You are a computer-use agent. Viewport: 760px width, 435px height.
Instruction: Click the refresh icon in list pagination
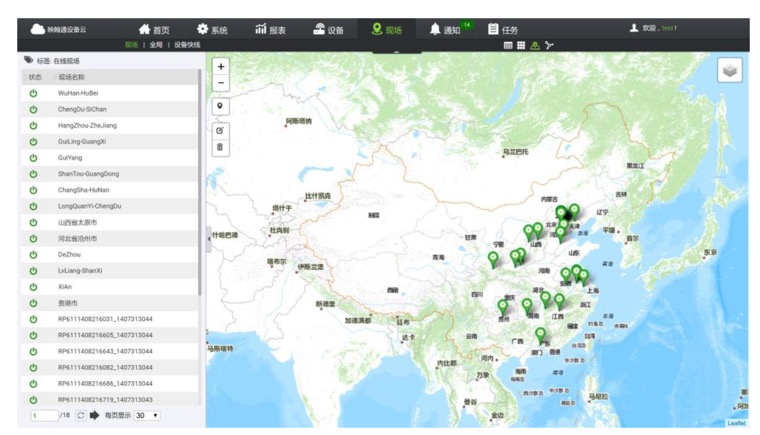point(81,415)
